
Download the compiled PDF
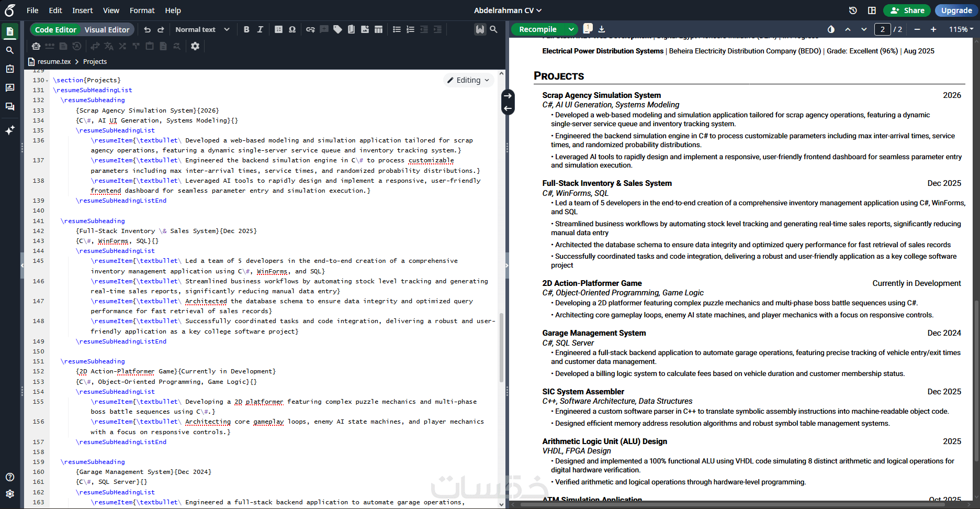click(602, 29)
